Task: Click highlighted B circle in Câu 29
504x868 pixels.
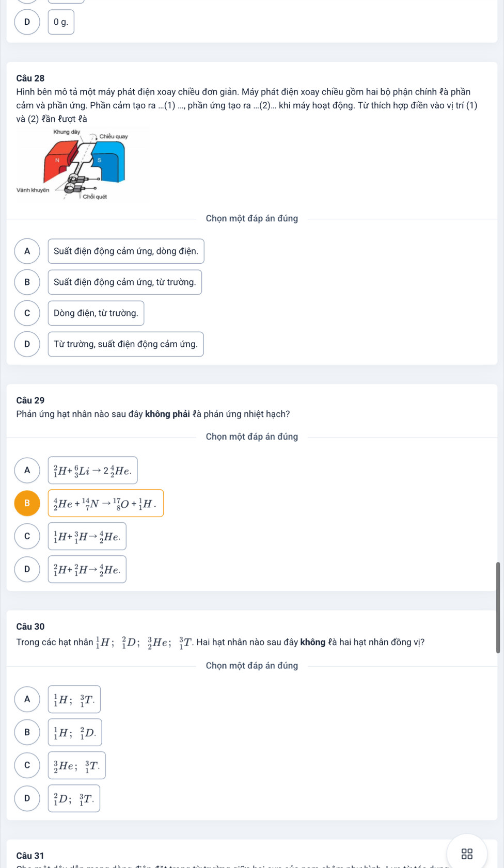Action: tap(27, 503)
